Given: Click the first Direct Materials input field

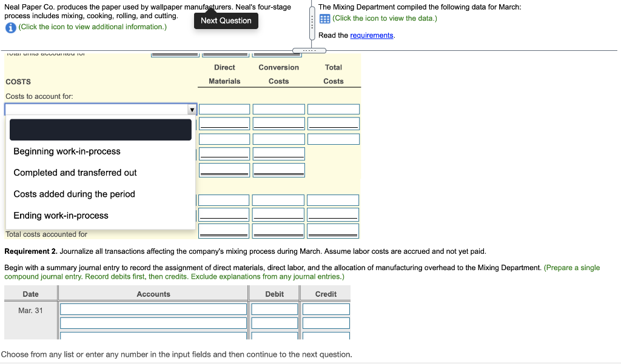Looking at the screenshot, I should point(224,109).
